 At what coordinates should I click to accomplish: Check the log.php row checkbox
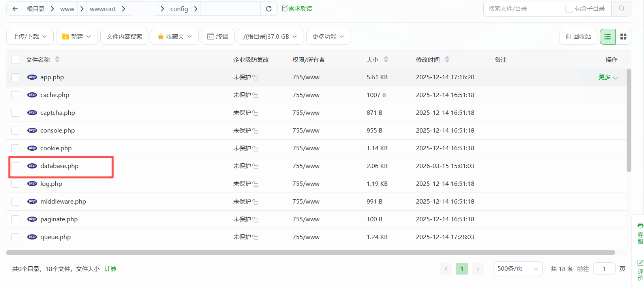click(x=15, y=184)
